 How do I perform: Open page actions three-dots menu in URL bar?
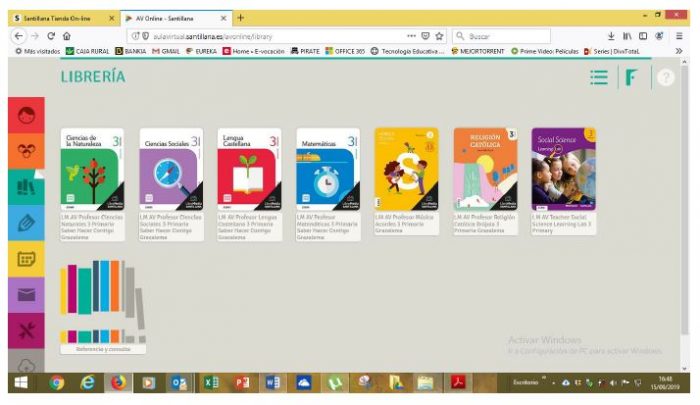click(x=411, y=36)
